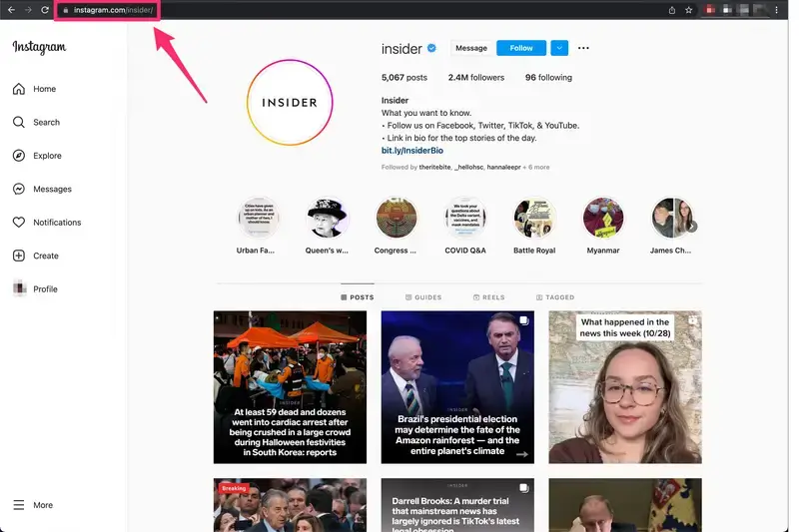
Task: Open the bit.ly/InsiderBio link
Action: tap(411, 151)
